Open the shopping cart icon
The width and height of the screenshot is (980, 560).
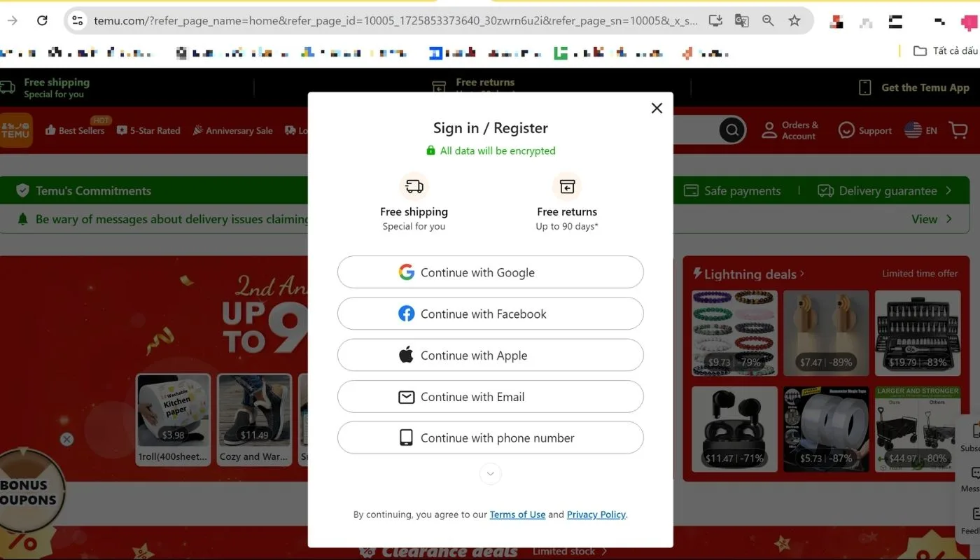click(x=958, y=129)
